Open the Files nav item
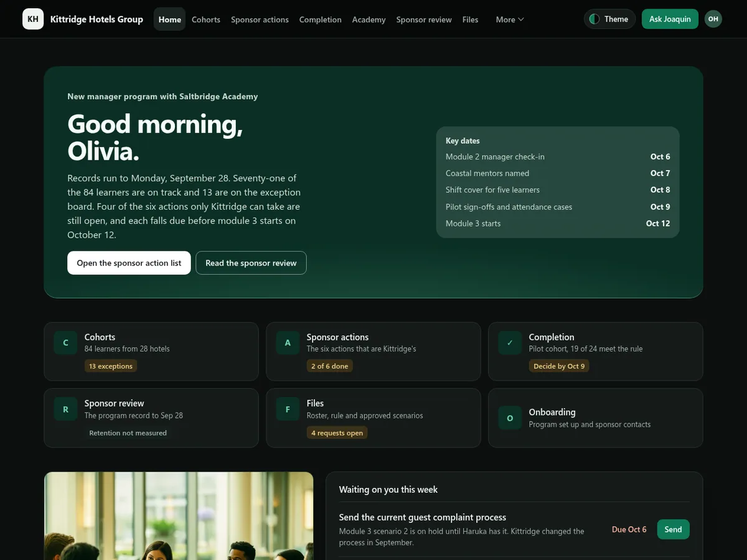Image resolution: width=747 pixels, height=560 pixels. pos(471,19)
